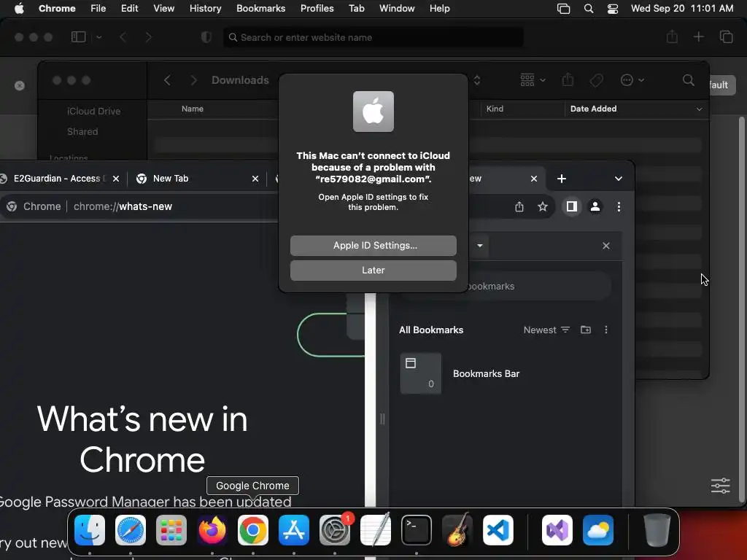Open Finder group-by grid dropdown
The height and width of the screenshot is (560, 747).
tap(533, 80)
